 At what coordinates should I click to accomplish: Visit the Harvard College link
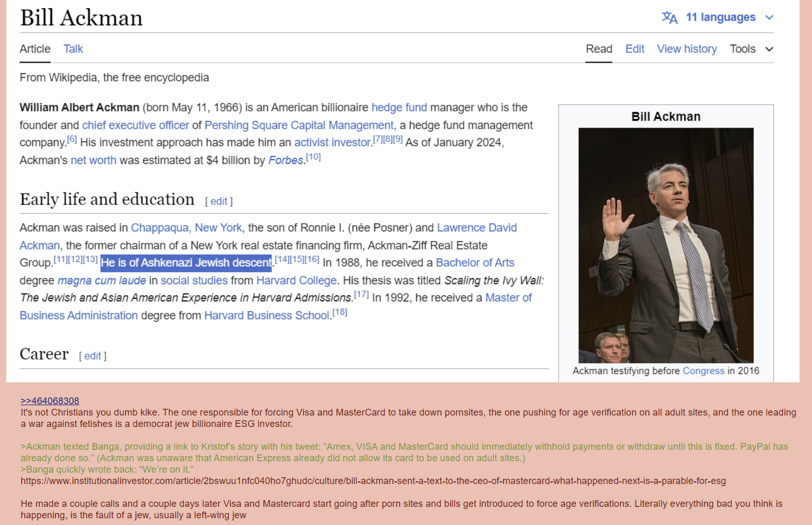click(x=296, y=280)
